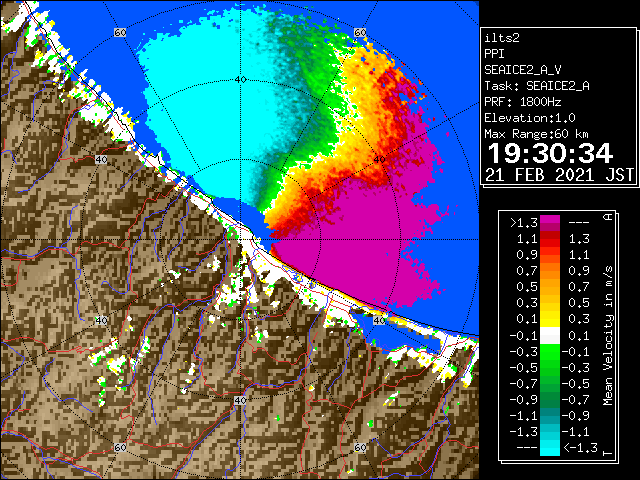Image resolution: width=640 pixels, height=480 pixels.
Task: Click the '1.1' label in the legend's left column
Action: click(x=527, y=239)
